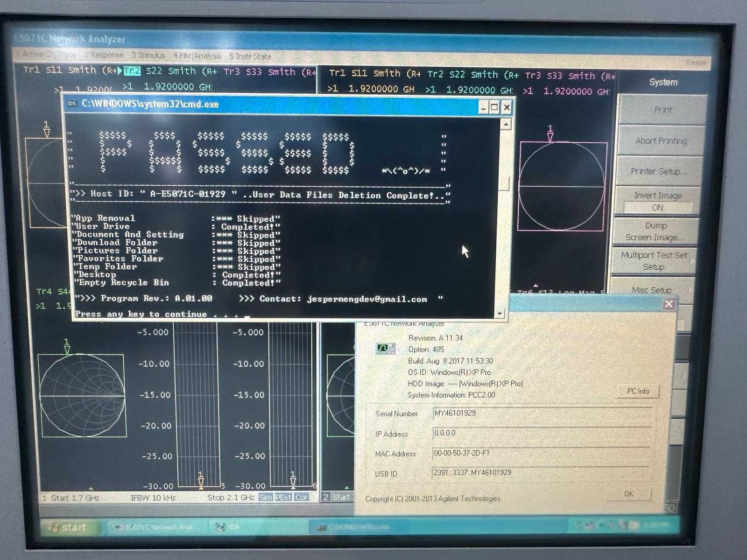Image resolution: width=747 pixels, height=560 pixels.
Task: Click the contact email text in cmd window
Action: [x=366, y=299]
